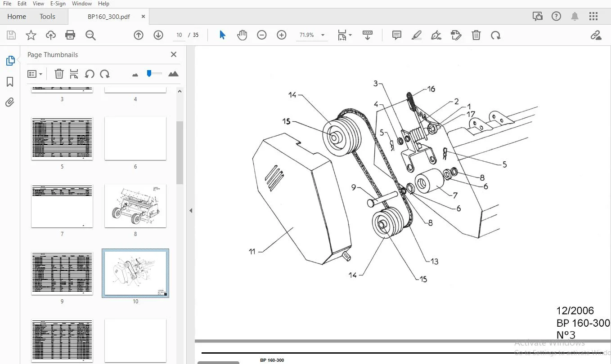Select the Highlight text tool
Image resolution: width=611 pixels, height=364 pixels.
[417, 35]
